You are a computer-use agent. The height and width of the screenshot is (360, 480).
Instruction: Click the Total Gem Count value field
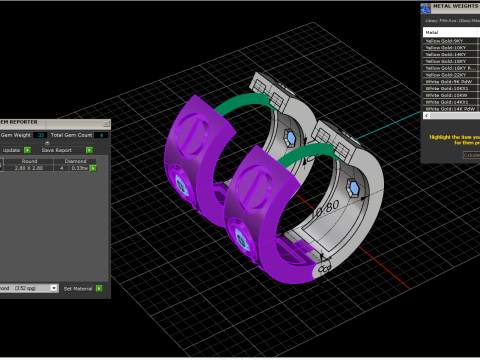101,135
